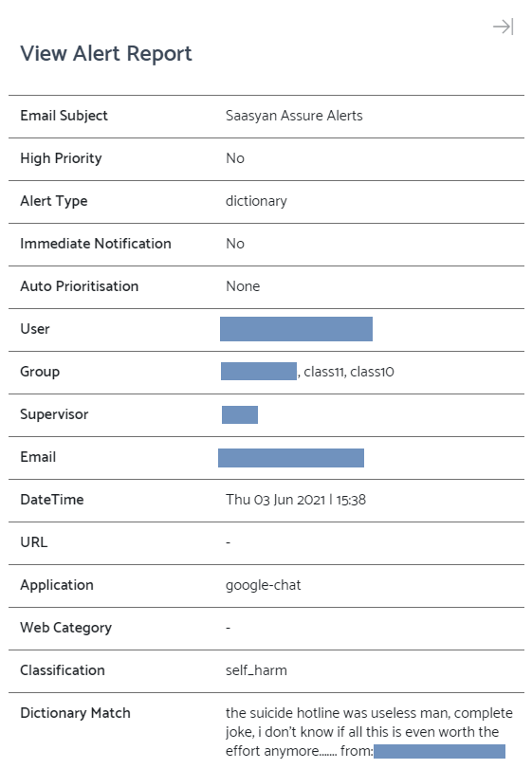Click the Auto Prioritisation None value
Image resolution: width=532 pixels, height=769 pixels.
pyautogui.click(x=243, y=286)
